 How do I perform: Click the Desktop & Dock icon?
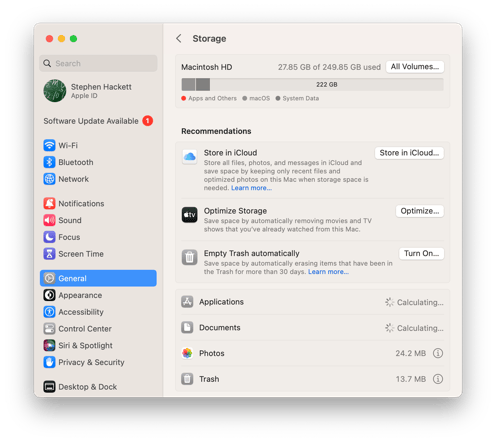pyautogui.click(x=49, y=387)
